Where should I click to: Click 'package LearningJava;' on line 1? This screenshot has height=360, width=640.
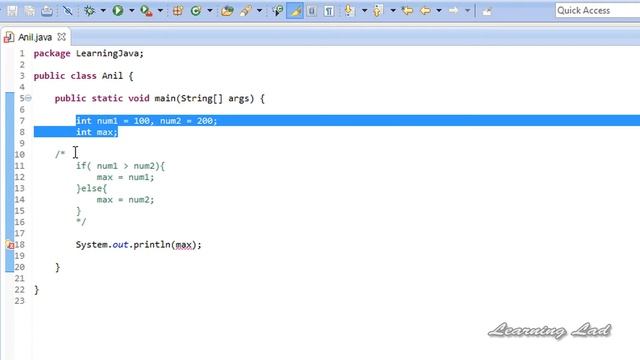coord(89,53)
